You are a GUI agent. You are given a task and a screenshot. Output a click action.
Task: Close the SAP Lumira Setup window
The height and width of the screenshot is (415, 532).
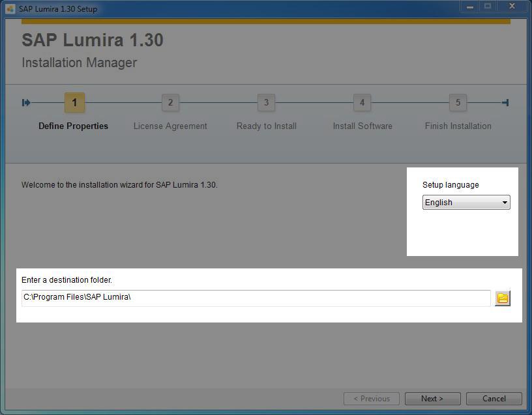click(x=512, y=7)
